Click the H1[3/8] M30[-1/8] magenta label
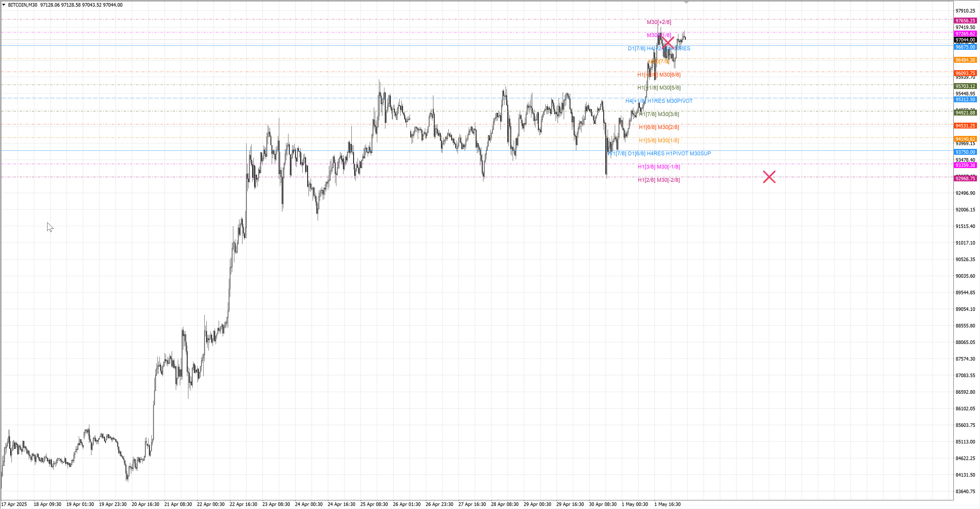This screenshot has height=509, width=980. click(x=658, y=167)
